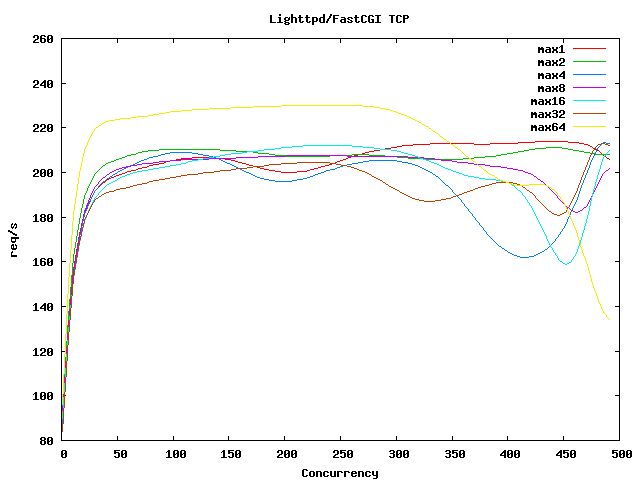Click x-axis tick value 150

[x=231, y=454]
